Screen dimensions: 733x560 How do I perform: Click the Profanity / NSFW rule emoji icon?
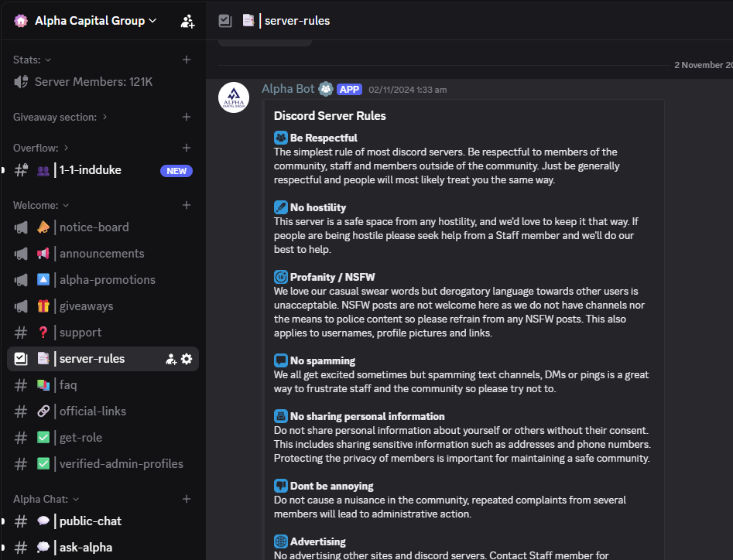tap(280, 277)
